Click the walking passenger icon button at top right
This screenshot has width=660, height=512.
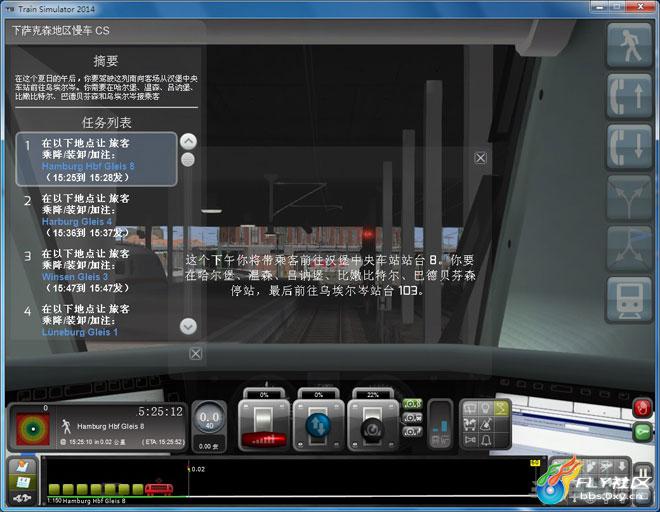(x=629, y=45)
